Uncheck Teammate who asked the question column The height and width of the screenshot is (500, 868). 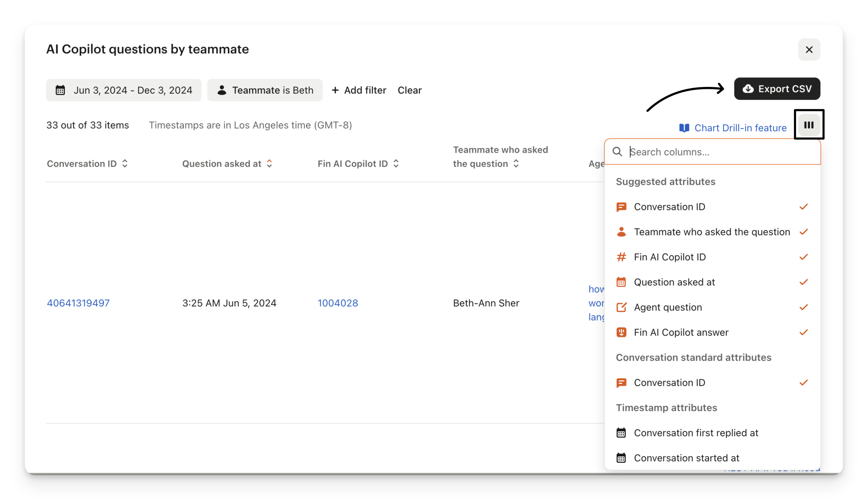[x=712, y=232]
